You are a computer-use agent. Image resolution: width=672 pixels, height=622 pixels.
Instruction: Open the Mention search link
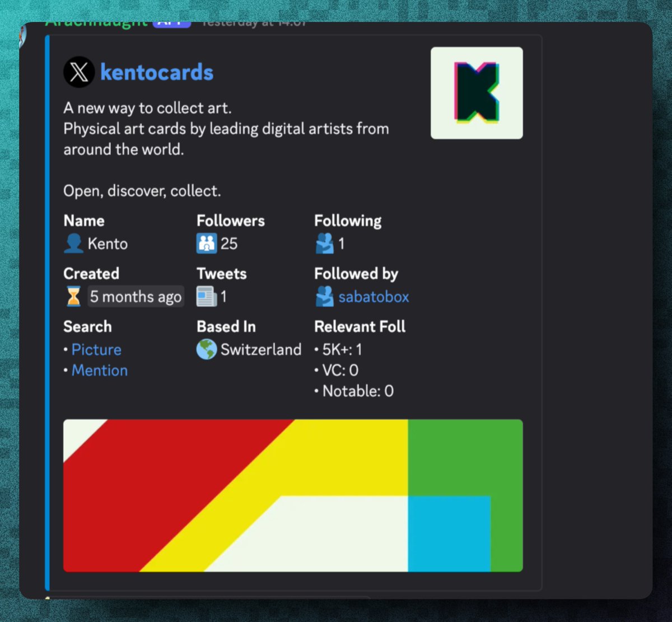[100, 371]
